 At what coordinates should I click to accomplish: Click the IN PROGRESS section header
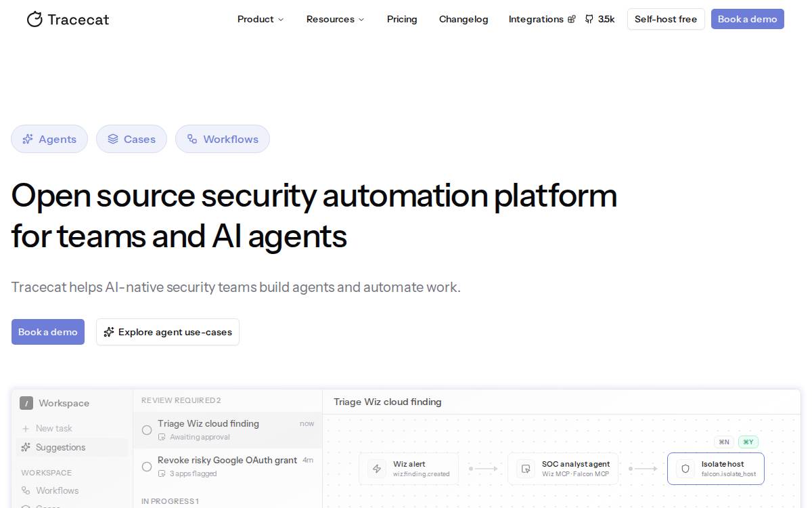click(170, 501)
